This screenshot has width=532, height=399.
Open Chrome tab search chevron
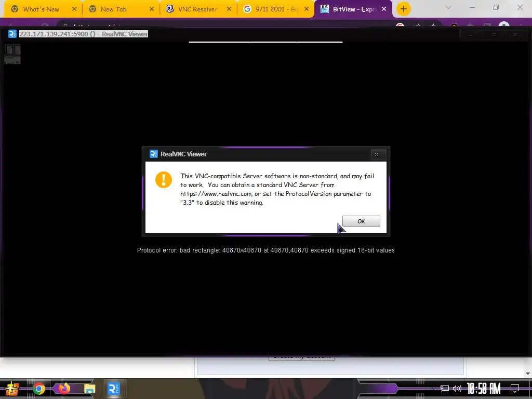[448, 7]
